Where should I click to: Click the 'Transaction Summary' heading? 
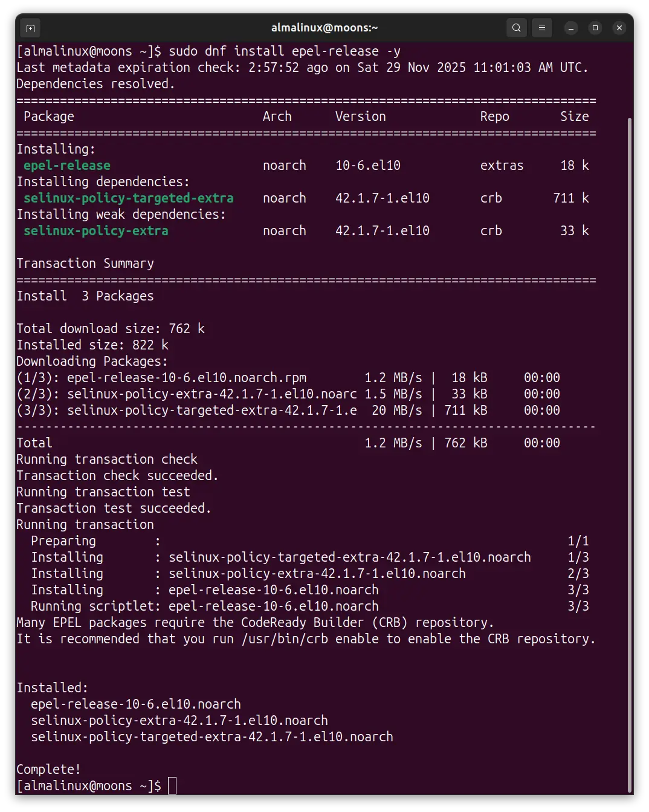(85, 264)
